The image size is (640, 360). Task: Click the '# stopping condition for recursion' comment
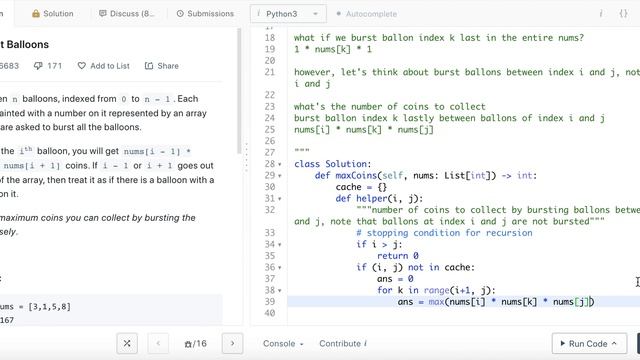point(444,233)
